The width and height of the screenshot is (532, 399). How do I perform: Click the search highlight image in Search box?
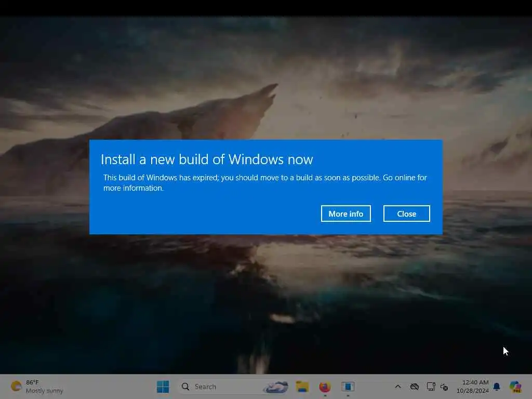click(x=276, y=387)
